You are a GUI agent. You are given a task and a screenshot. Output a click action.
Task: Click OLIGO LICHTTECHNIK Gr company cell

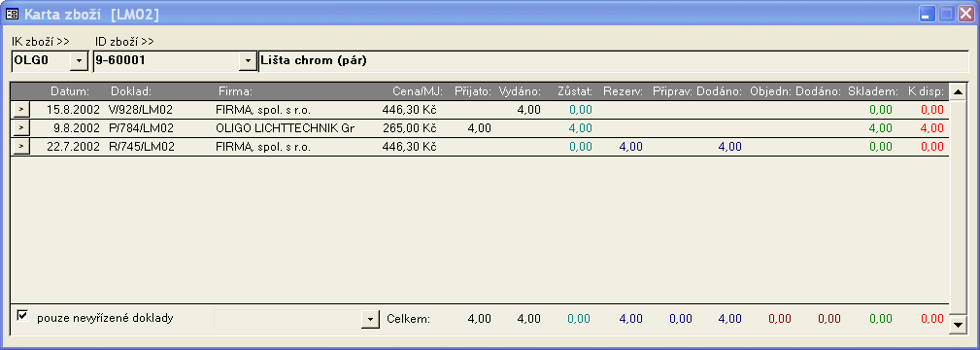285,128
